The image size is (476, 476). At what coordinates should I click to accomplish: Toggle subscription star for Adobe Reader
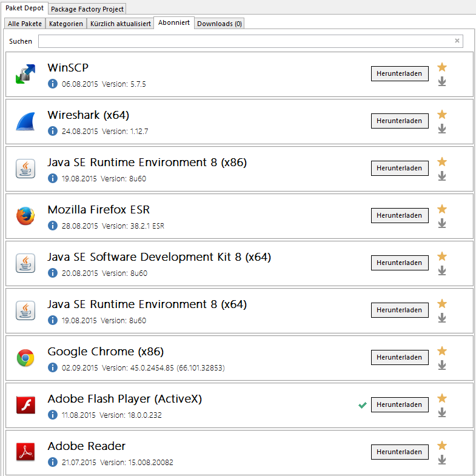click(441, 446)
